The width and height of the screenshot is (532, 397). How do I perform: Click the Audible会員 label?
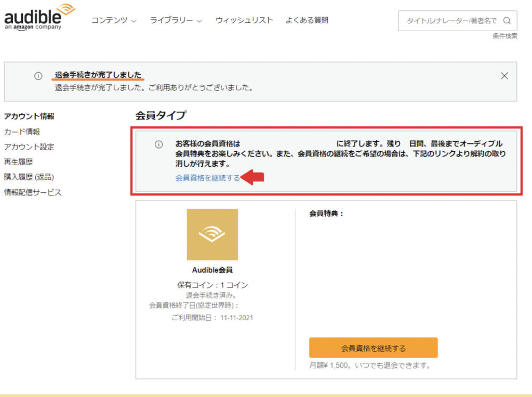pos(212,270)
